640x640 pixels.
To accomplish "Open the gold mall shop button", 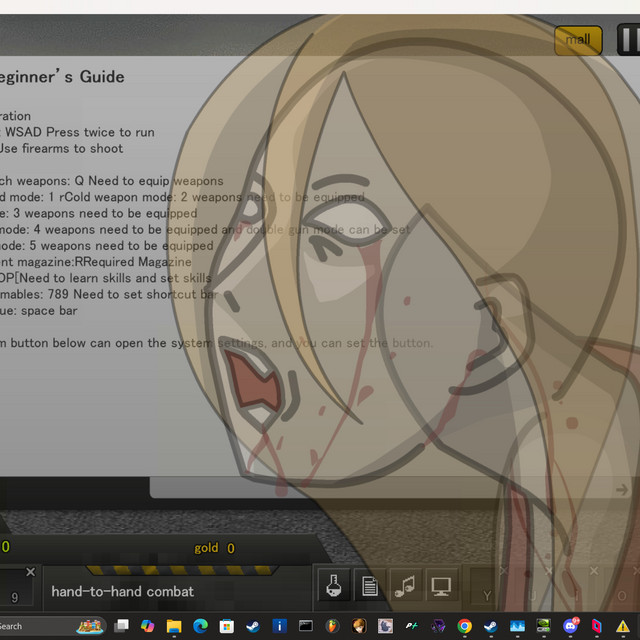I will click(578, 40).
